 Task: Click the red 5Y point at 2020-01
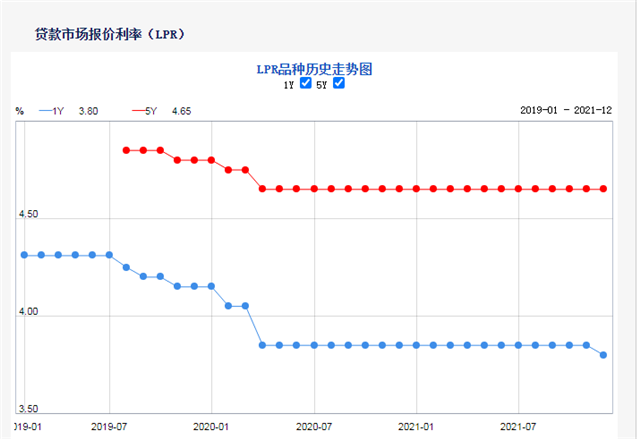click(x=211, y=160)
